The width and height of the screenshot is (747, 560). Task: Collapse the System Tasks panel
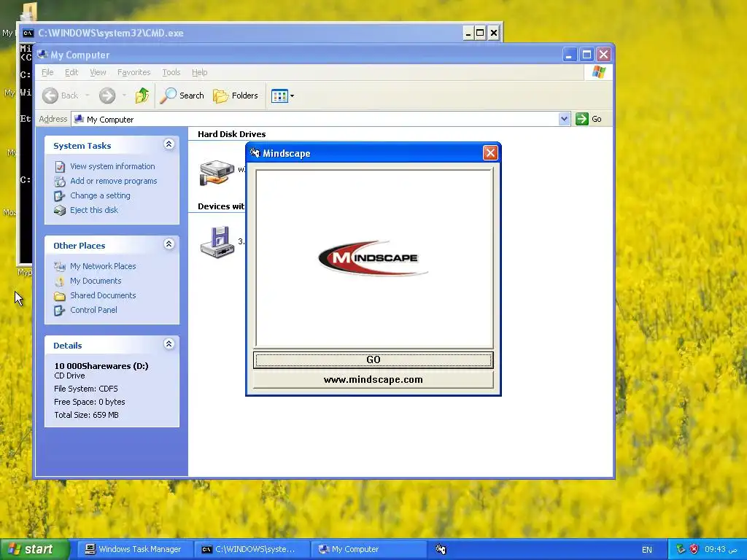click(169, 144)
